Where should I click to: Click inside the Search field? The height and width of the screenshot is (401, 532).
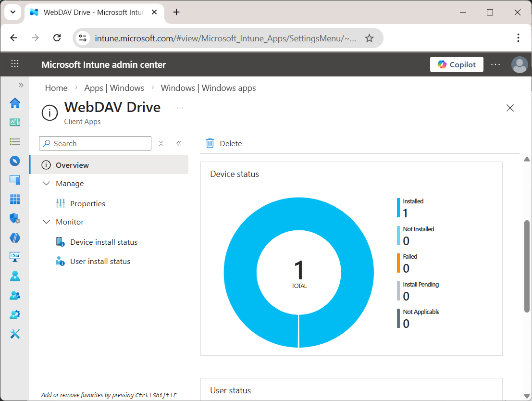coord(95,143)
